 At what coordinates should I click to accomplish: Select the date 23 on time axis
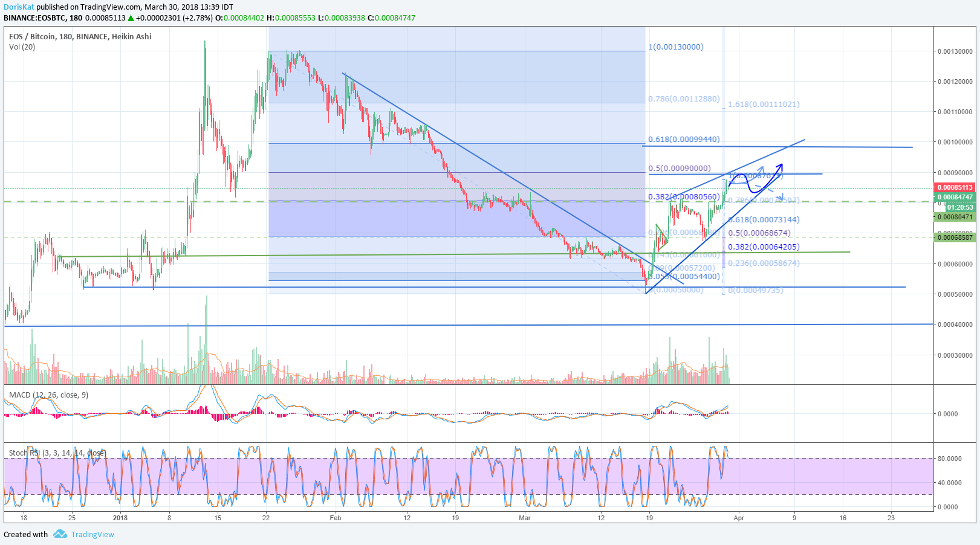891,518
